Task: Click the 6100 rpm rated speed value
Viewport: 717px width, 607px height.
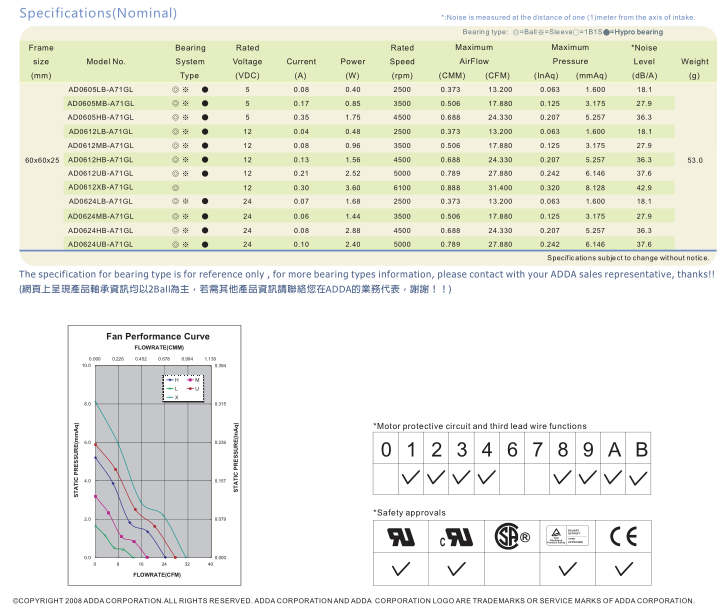Action: click(x=402, y=188)
